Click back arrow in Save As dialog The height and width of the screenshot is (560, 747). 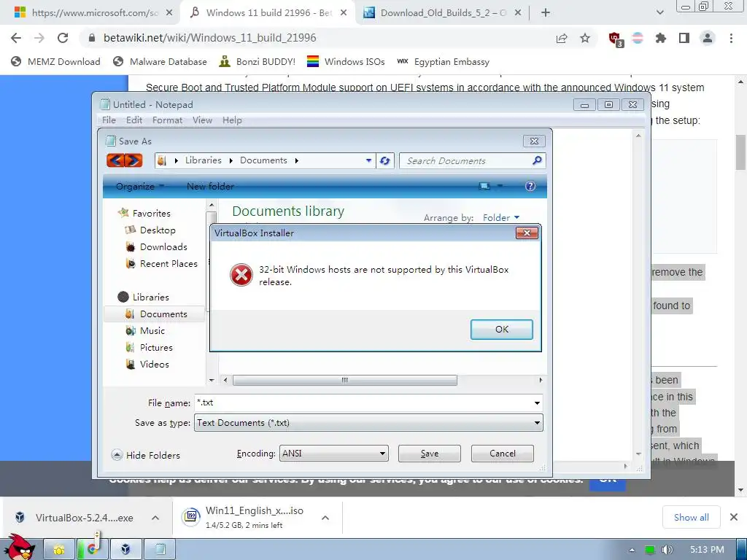point(115,160)
